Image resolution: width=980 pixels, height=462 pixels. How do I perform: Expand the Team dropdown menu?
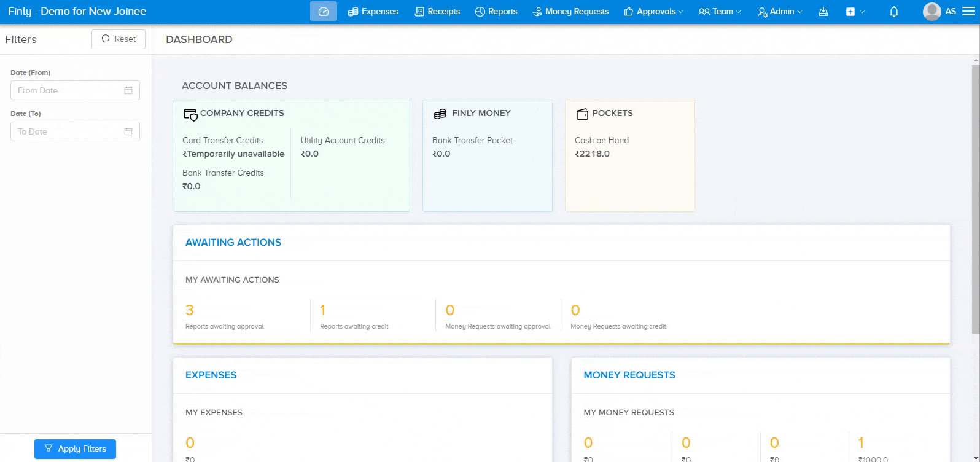tap(720, 12)
